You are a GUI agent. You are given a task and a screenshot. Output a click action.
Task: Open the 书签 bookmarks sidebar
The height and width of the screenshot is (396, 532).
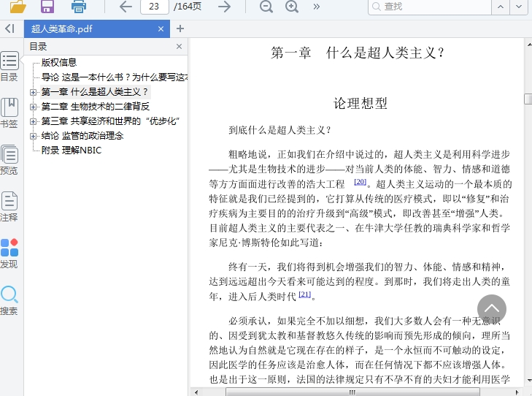click(9, 113)
